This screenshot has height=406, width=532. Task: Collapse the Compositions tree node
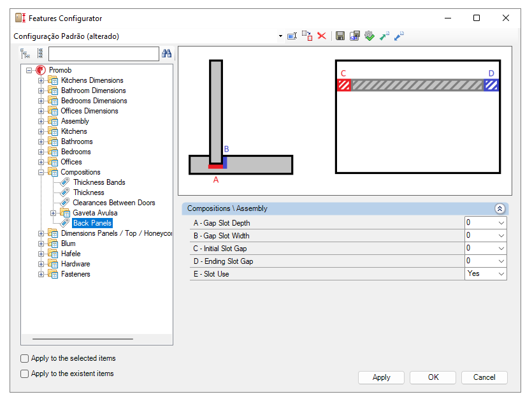(x=41, y=173)
